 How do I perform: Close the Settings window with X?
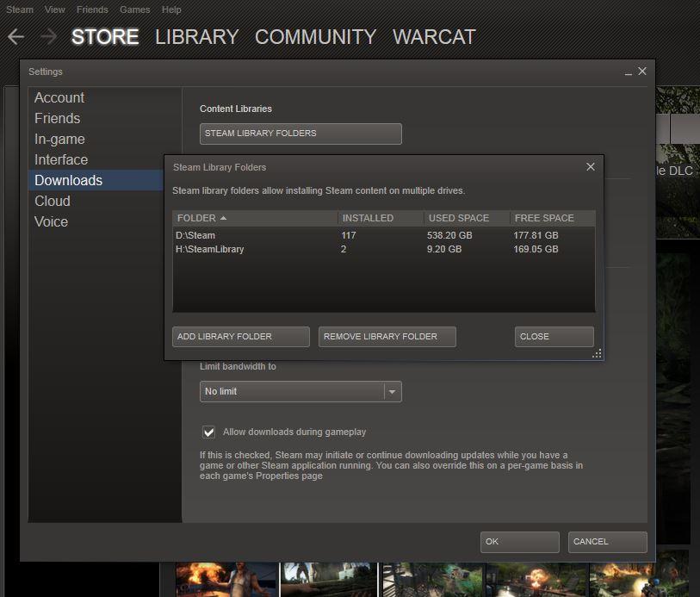[642, 71]
